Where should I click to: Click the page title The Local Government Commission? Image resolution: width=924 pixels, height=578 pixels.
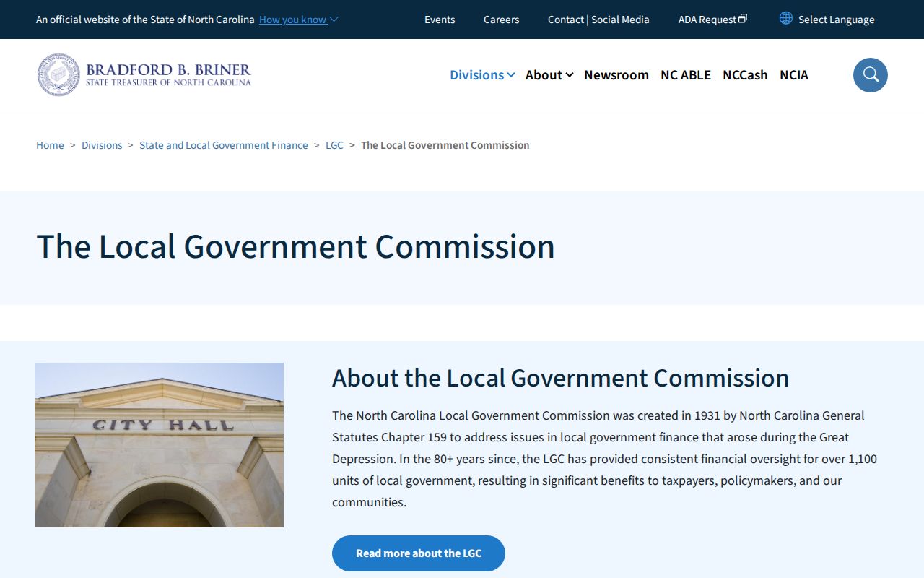pyautogui.click(x=295, y=246)
